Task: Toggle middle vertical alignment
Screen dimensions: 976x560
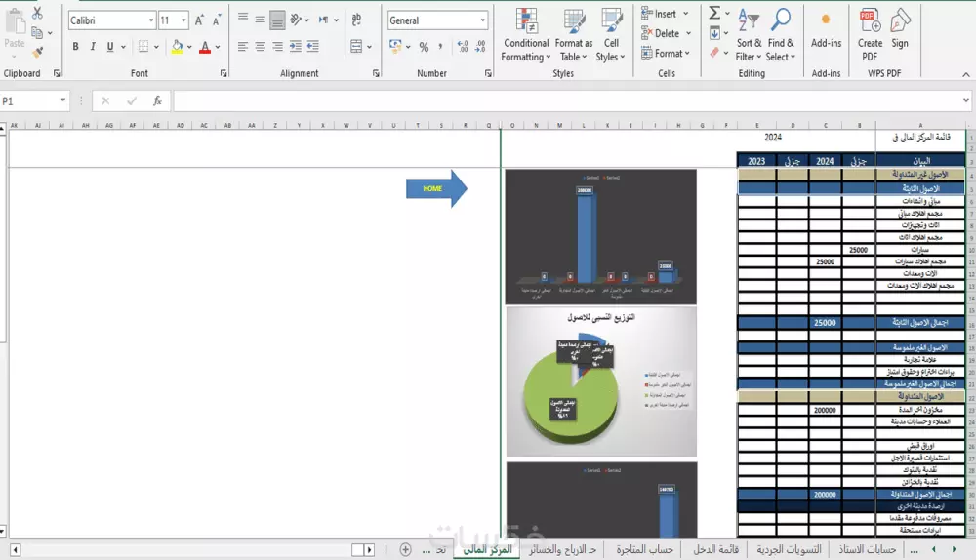Action: click(x=261, y=20)
